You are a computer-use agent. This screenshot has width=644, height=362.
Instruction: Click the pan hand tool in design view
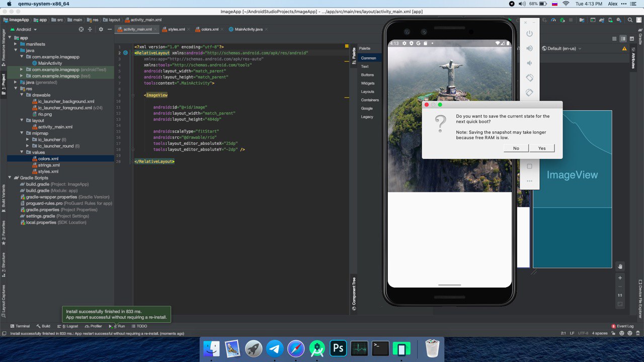tap(620, 266)
